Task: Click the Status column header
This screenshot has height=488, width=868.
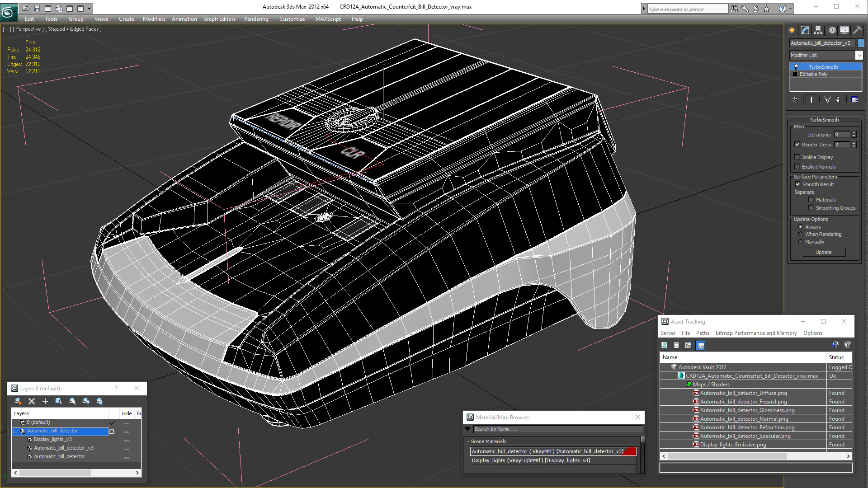Action: tap(839, 357)
